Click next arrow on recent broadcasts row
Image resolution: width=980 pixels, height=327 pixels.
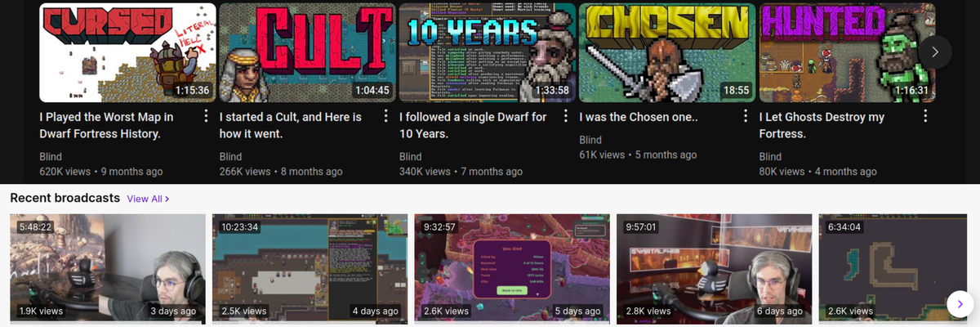(960, 304)
